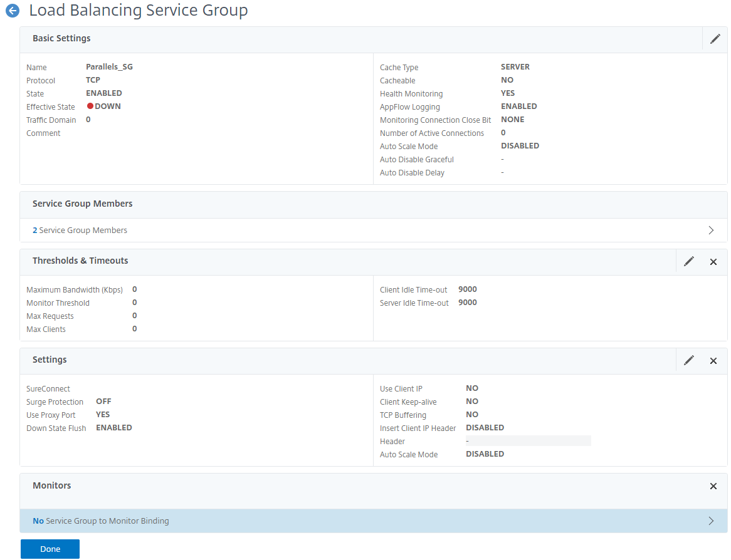This screenshot has width=731, height=560.
Task: Open the Thresholds & Timeouts pencil editor
Action: point(688,261)
